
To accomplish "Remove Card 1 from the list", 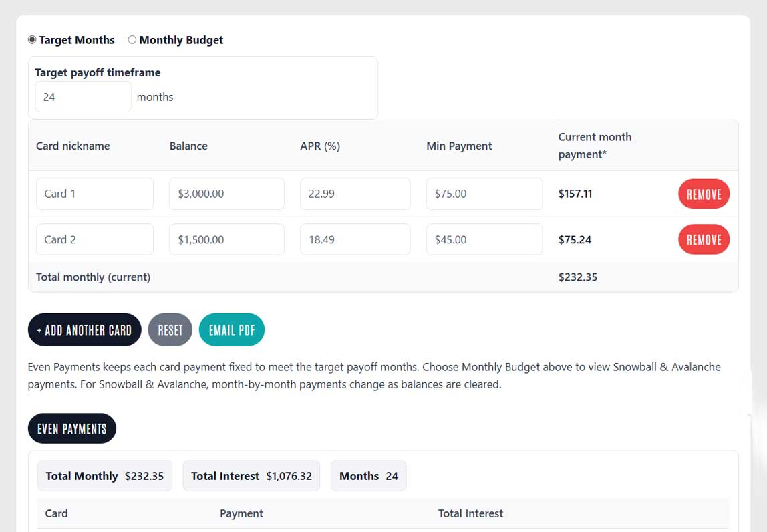I will pyautogui.click(x=704, y=194).
